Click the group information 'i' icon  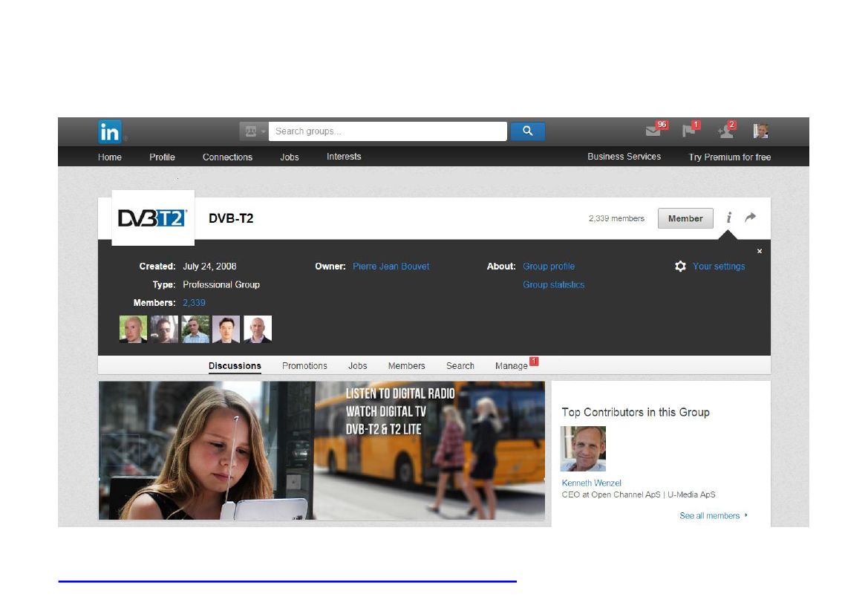click(x=729, y=218)
